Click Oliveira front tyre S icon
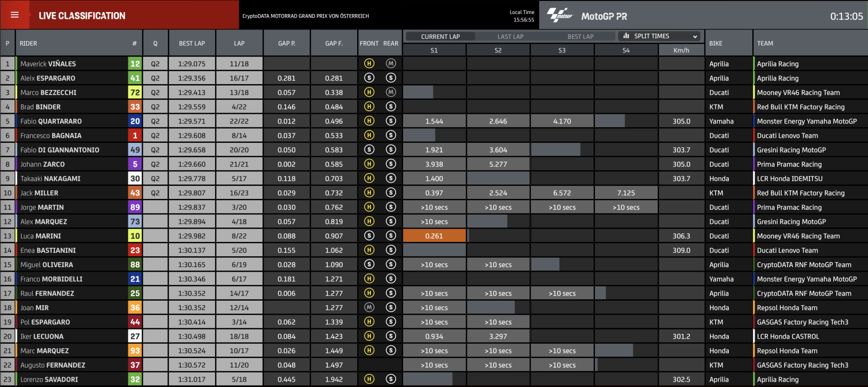Screen dimensions: 868x387 coord(369,264)
